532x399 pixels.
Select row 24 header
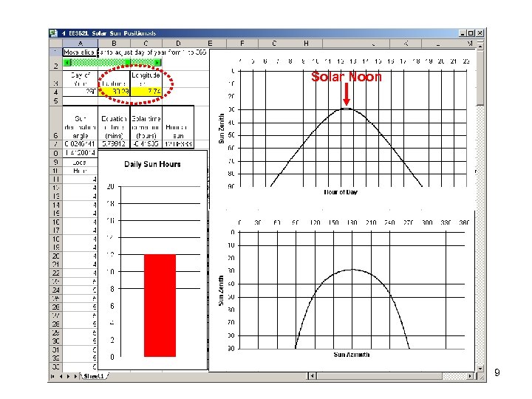pos(56,290)
